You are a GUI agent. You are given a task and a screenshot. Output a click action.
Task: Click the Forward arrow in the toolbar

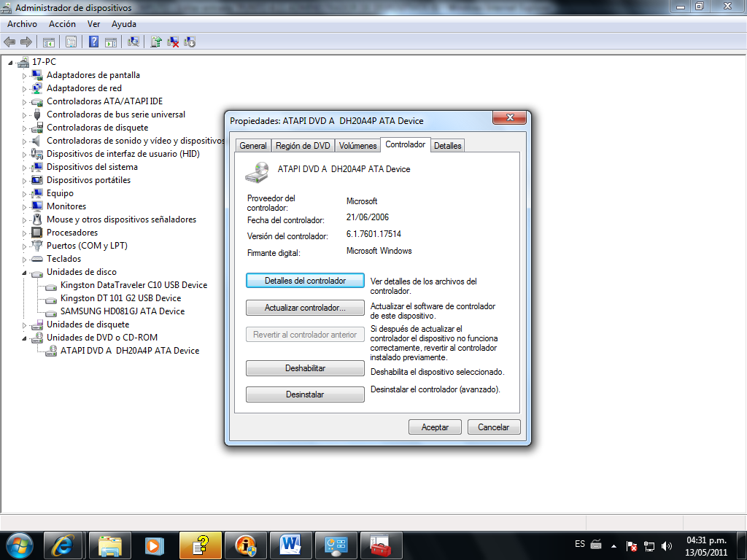pyautogui.click(x=26, y=42)
